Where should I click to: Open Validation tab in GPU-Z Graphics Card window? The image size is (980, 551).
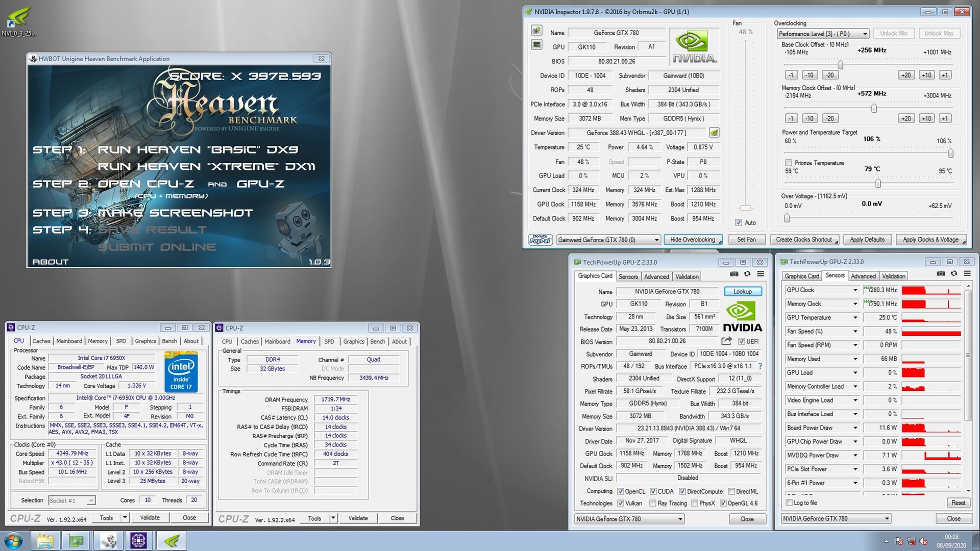tap(687, 277)
